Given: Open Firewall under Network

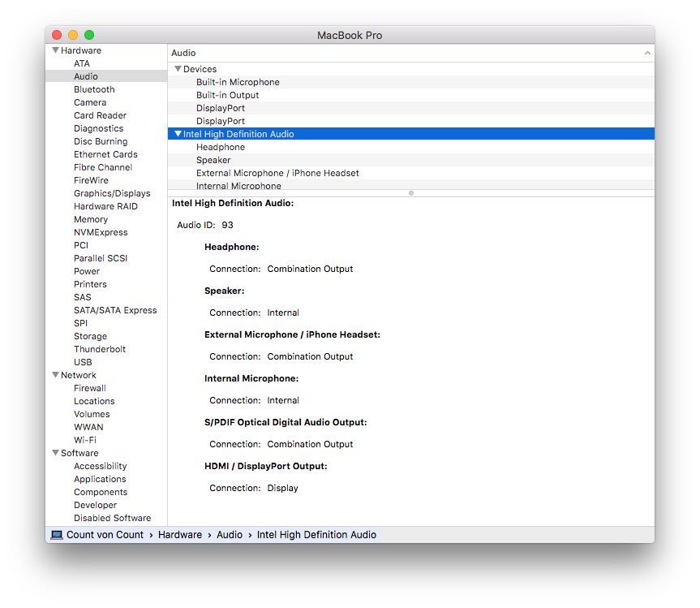Looking at the screenshot, I should pos(90,388).
